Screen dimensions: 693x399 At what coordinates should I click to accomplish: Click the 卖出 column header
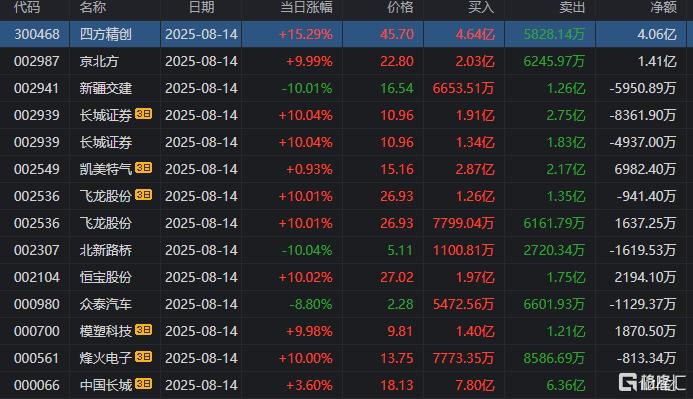point(572,8)
